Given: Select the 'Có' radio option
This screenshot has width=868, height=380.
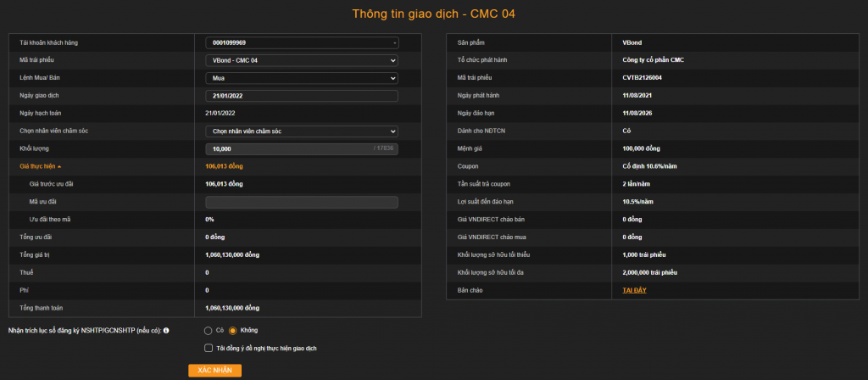Looking at the screenshot, I should (209, 330).
